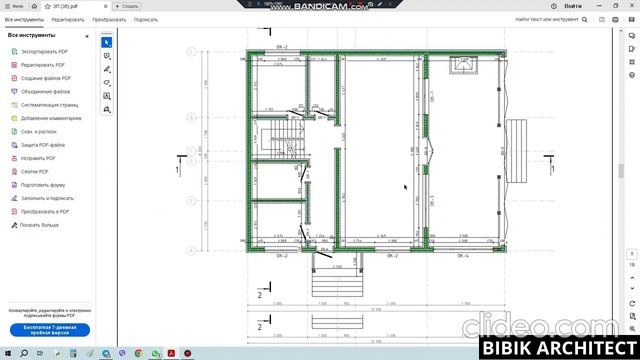Screen dimensions: 640x360
Task: Open the Подписать menu
Action: pyautogui.click(x=146, y=20)
